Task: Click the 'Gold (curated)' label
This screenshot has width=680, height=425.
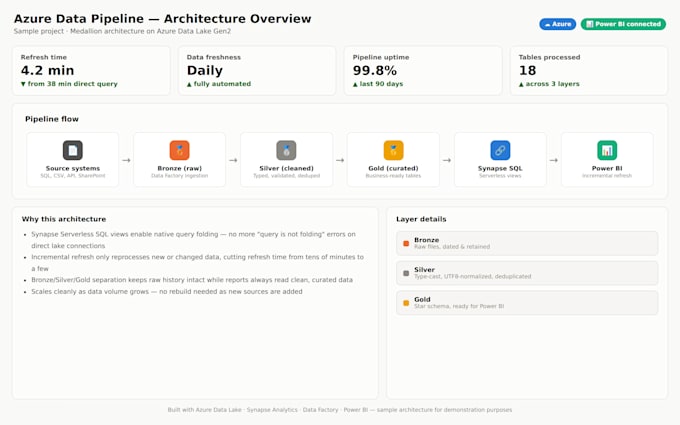Action: 393,168
